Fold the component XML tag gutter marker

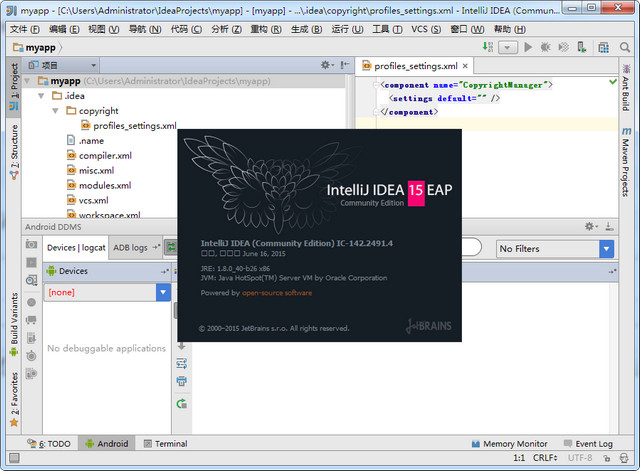(376, 85)
